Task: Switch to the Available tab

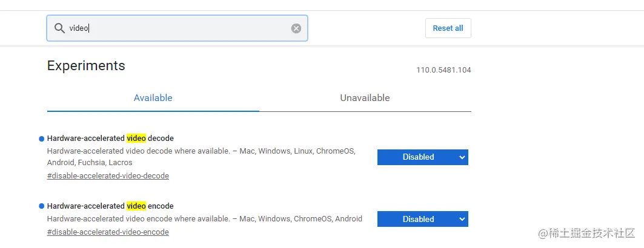Action: click(153, 98)
